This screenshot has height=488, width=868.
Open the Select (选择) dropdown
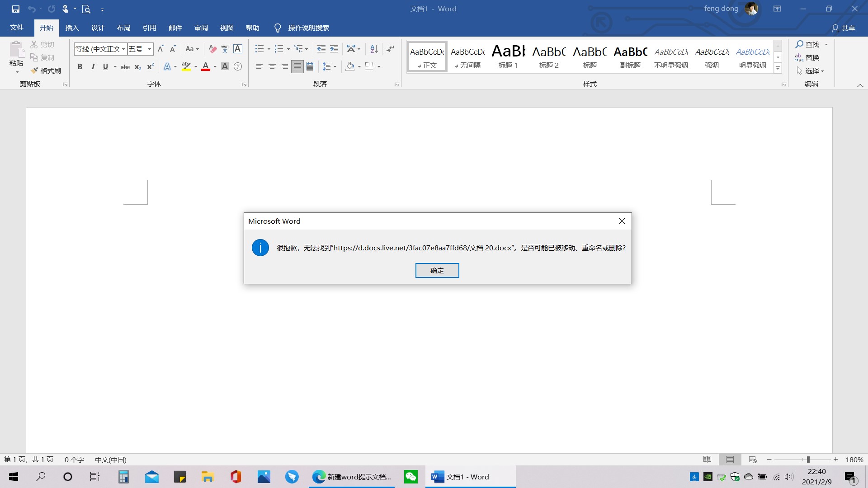click(x=810, y=71)
